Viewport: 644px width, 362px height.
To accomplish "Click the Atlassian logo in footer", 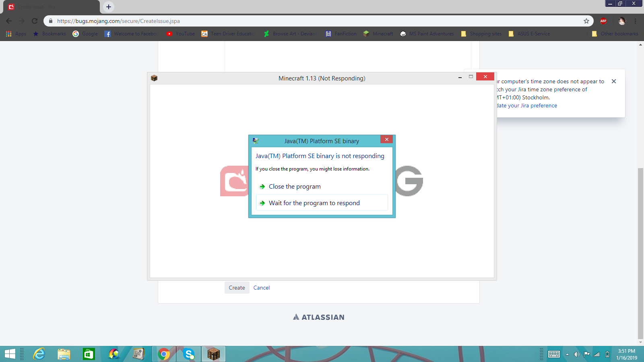I will pyautogui.click(x=319, y=317).
